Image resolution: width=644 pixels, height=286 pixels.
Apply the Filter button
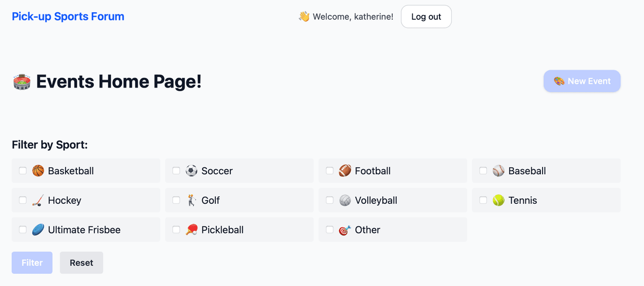point(32,263)
